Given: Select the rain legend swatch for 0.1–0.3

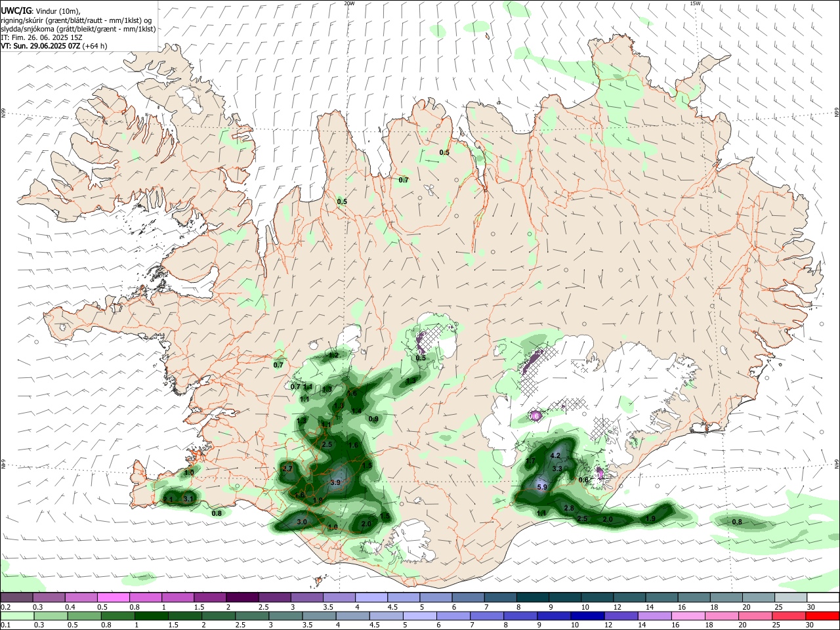Looking at the screenshot, I should coord(16,616).
